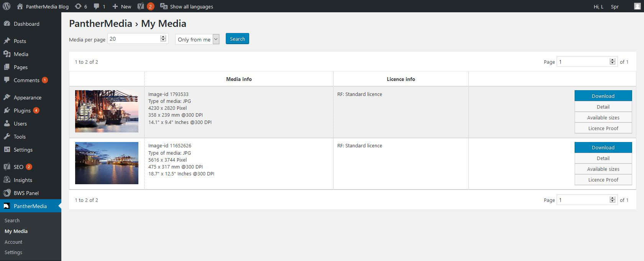Click bottom Page number stepper arrows

coord(612,200)
